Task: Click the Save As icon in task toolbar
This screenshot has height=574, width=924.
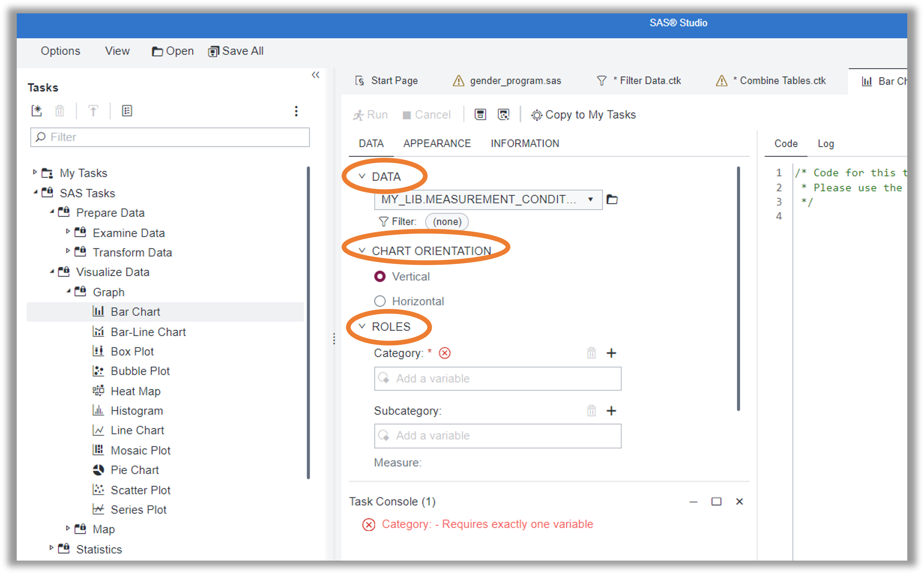Action: coord(503,114)
